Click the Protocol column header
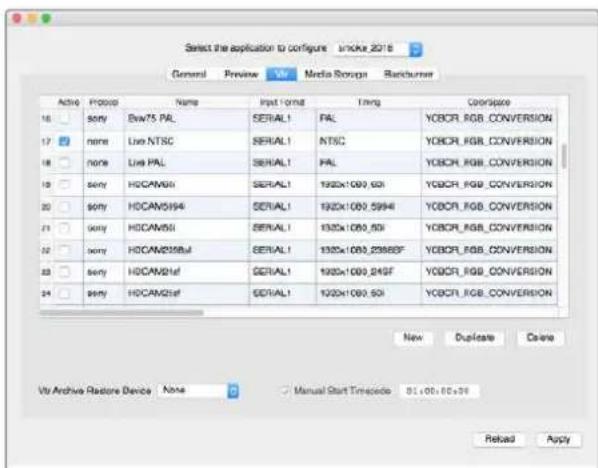 pyautogui.click(x=103, y=102)
